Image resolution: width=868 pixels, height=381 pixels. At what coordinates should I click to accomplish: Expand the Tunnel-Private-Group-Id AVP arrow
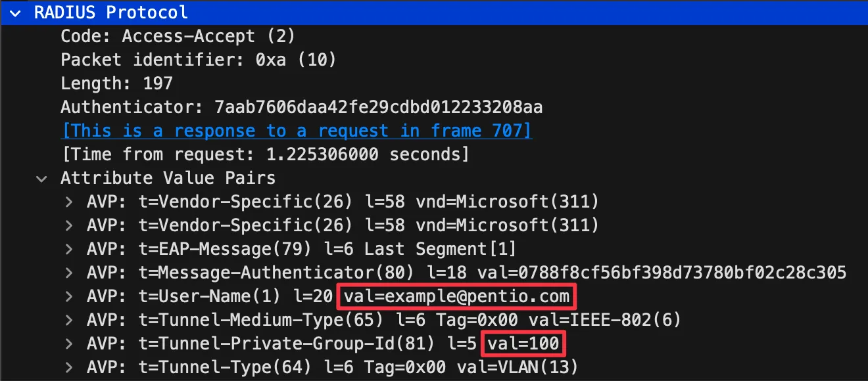[x=68, y=344]
